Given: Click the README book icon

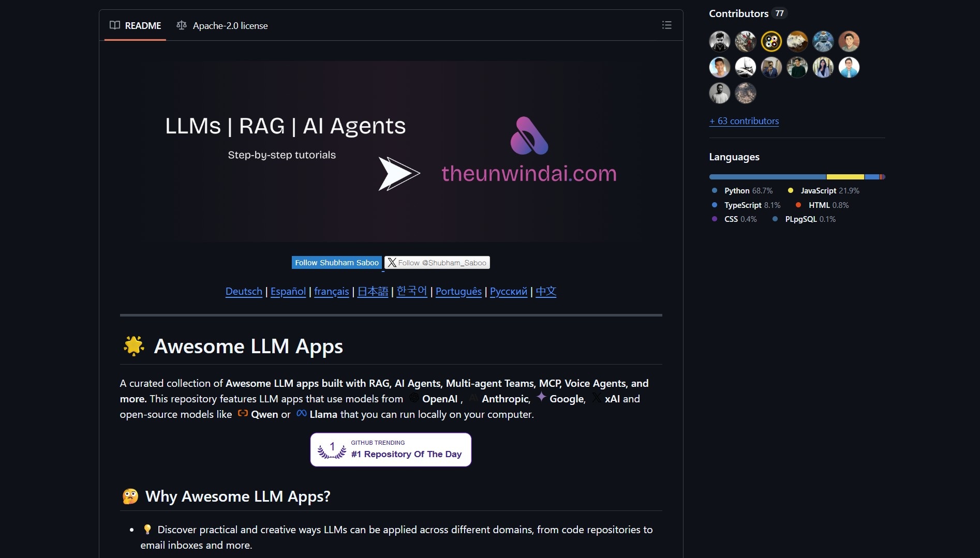Looking at the screenshot, I should coord(115,25).
